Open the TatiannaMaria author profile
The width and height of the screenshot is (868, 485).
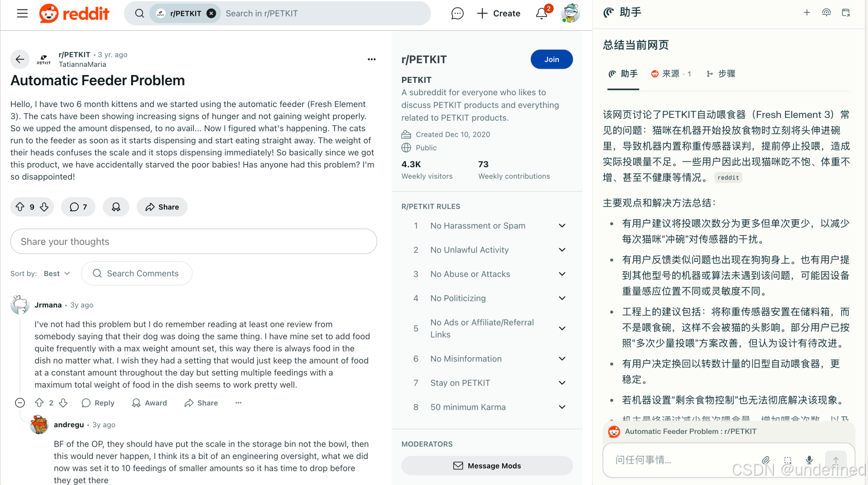click(82, 64)
